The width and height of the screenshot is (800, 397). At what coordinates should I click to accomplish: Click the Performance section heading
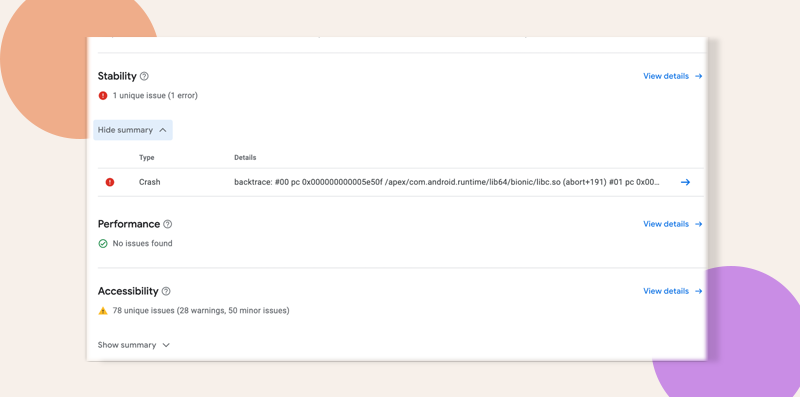129,224
